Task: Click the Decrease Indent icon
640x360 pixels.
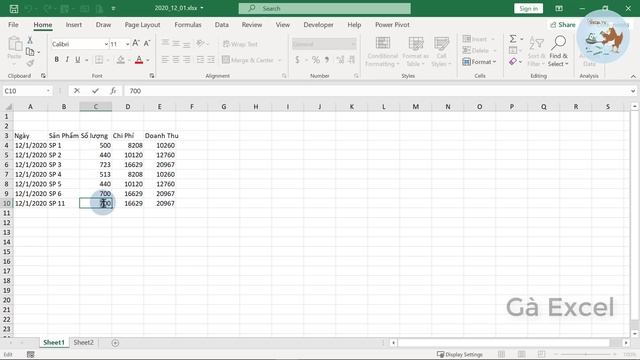Action: tap(200, 60)
